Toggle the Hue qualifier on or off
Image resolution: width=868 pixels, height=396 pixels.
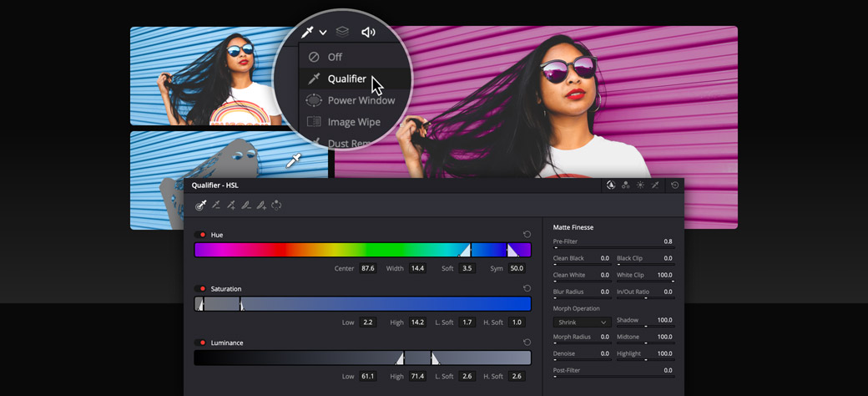(201, 235)
